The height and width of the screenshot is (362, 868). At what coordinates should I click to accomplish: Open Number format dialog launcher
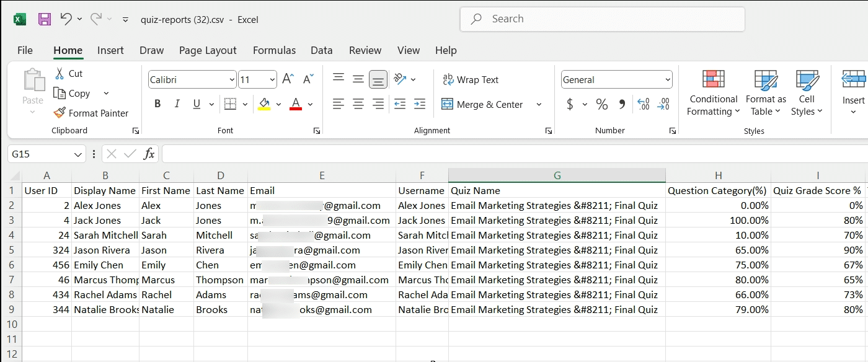pos(673,131)
